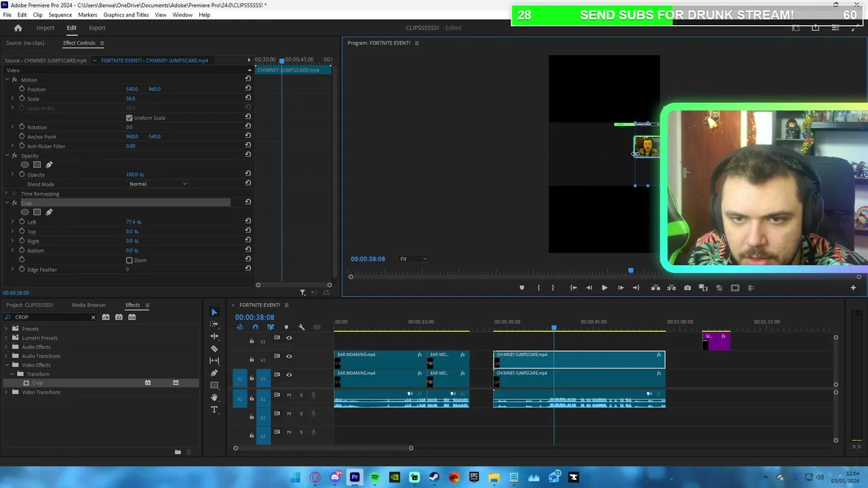Click Mark In in the Program monitor

(x=538, y=288)
